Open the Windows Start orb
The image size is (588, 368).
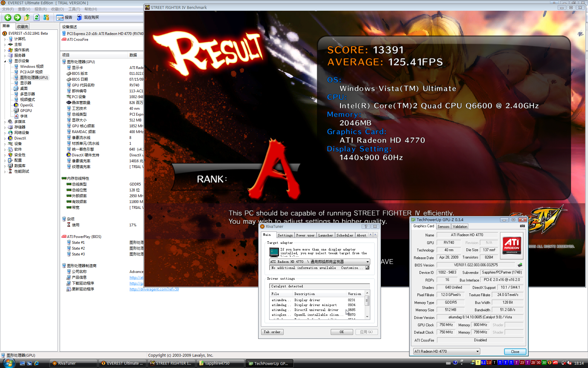coord(9,363)
